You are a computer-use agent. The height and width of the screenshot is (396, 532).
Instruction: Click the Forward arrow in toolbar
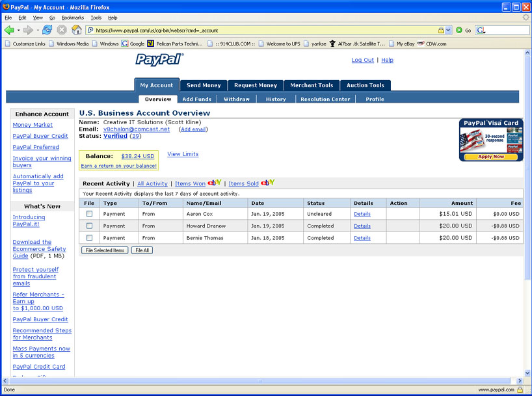(x=28, y=30)
